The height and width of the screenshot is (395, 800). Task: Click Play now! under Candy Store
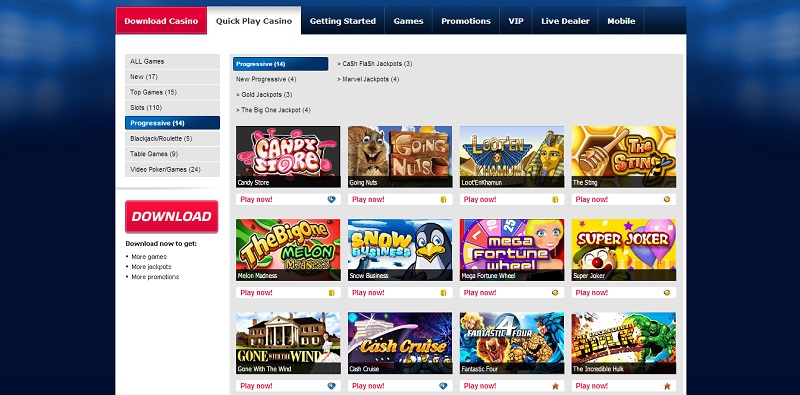pyautogui.click(x=256, y=200)
